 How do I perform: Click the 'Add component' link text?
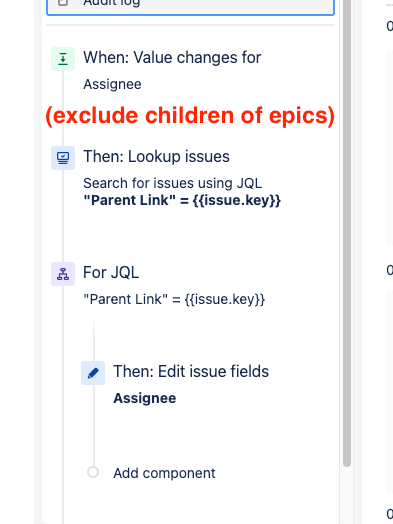click(x=164, y=473)
